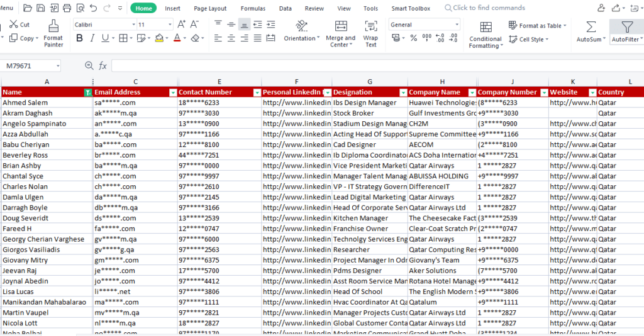This screenshot has width=644, height=336.
Task: Open Conditional Formatting menu
Action: pos(486,35)
